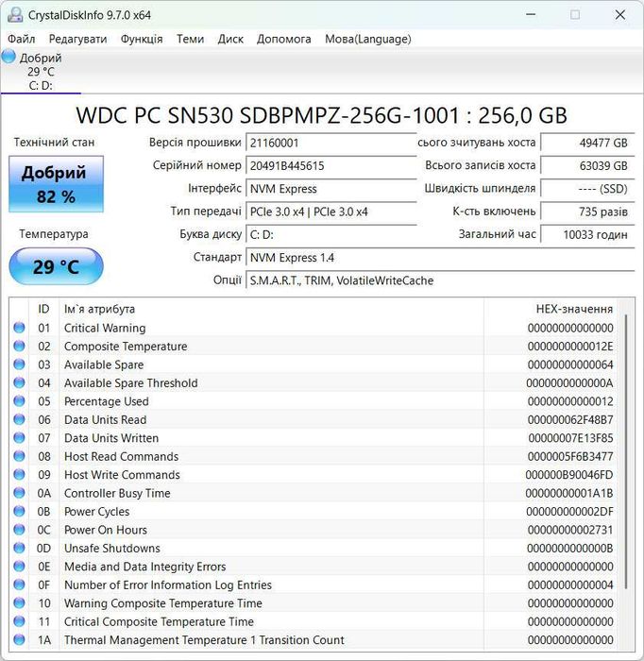Screen dimensions: 644x661
Task: Open the Теми menu
Action: [190, 40]
